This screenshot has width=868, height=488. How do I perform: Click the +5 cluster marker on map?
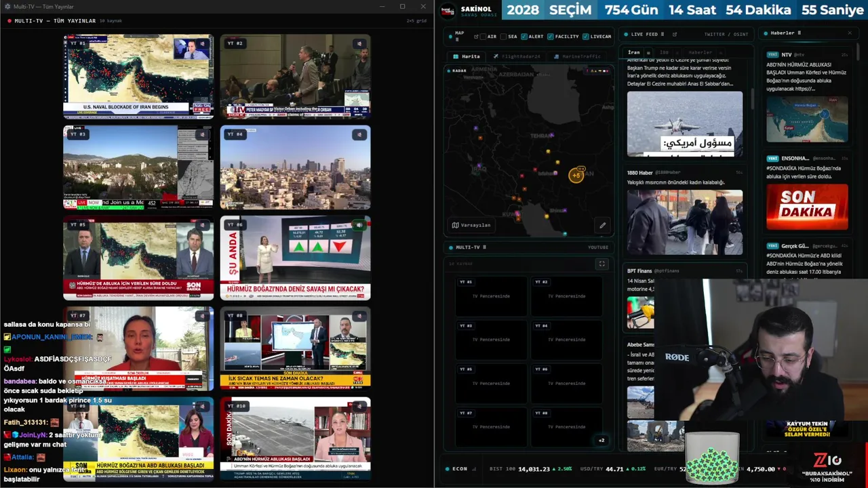point(576,176)
